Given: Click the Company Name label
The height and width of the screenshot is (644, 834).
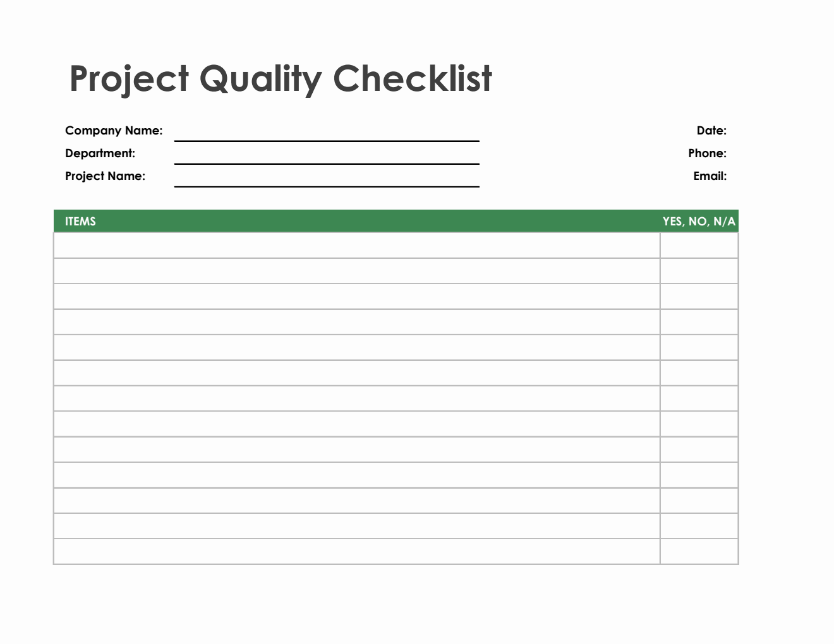Looking at the screenshot, I should (x=114, y=131).
